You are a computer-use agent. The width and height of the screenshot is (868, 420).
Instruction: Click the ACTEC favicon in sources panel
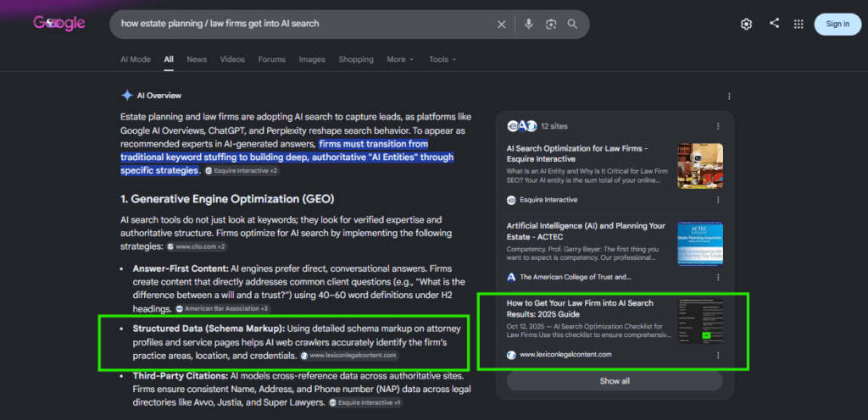(x=511, y=278)
